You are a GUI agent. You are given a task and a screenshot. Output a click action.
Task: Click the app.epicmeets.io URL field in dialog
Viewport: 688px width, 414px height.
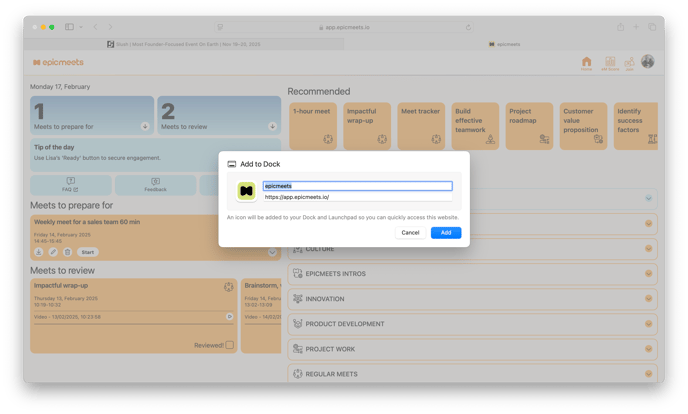click(x=358, y=197)
